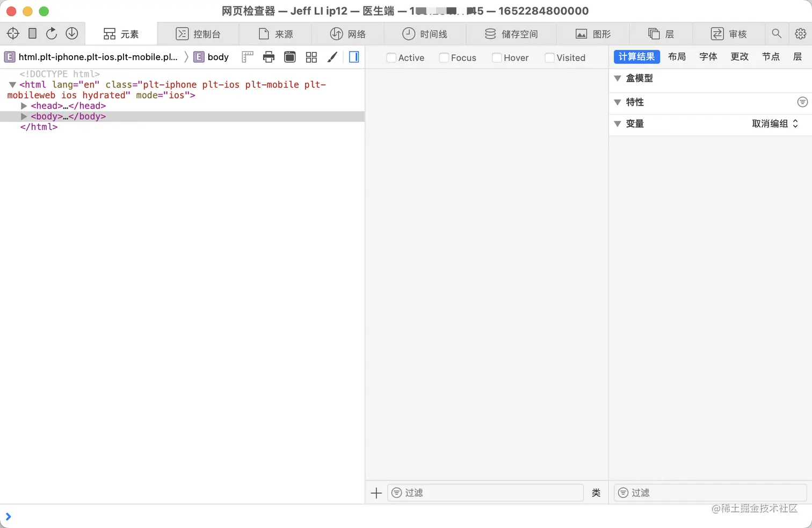Open the 布局 sidebar tab
Screen dimensions: 812x528
click(677, 56)
